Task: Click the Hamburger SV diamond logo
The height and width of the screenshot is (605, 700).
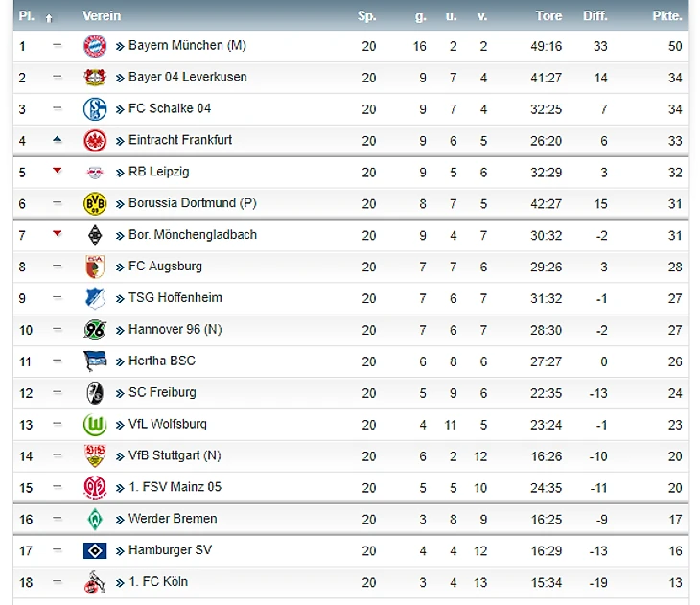Action: [95, 550]
